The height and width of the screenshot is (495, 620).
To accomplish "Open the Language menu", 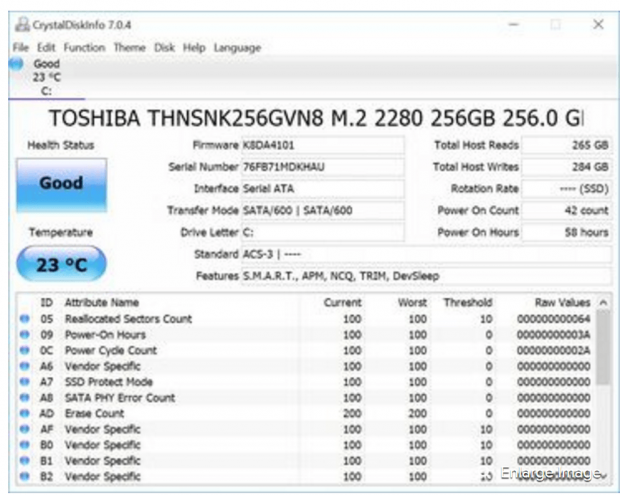I will (237, 48).
